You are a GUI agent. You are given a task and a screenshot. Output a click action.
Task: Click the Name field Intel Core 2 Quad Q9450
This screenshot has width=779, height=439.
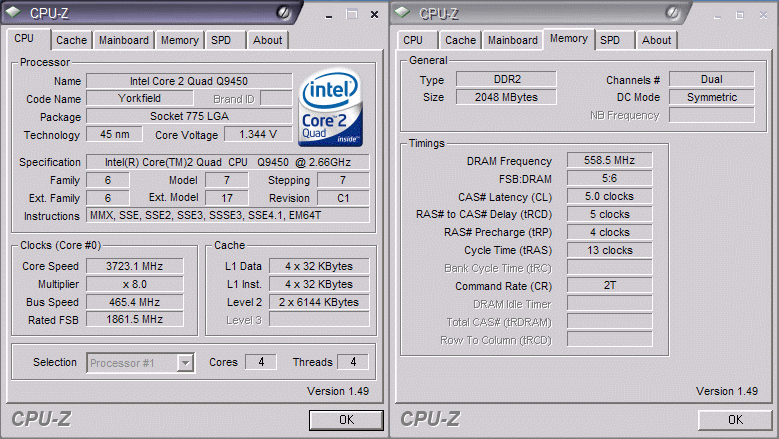[x=189, y=81]
